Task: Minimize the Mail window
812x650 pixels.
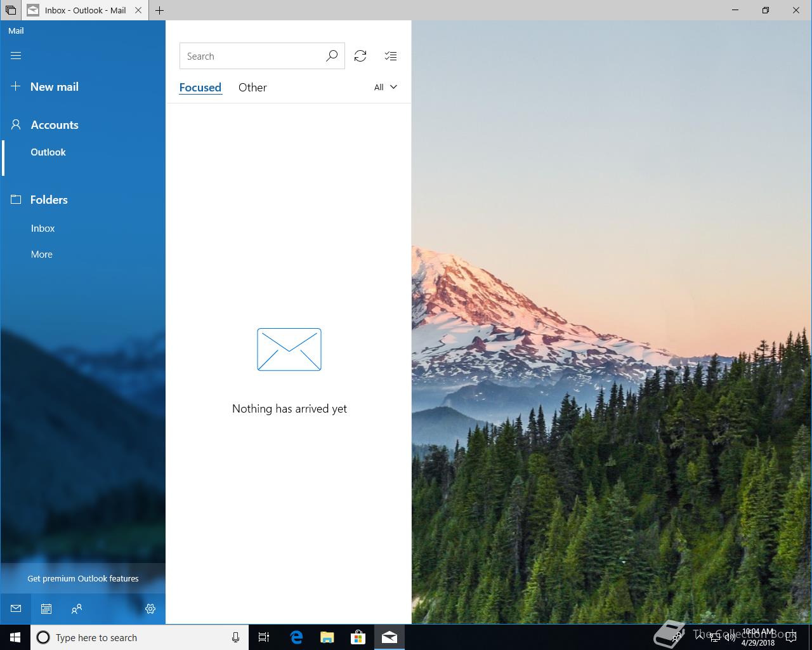Action: tap(735, 10)
